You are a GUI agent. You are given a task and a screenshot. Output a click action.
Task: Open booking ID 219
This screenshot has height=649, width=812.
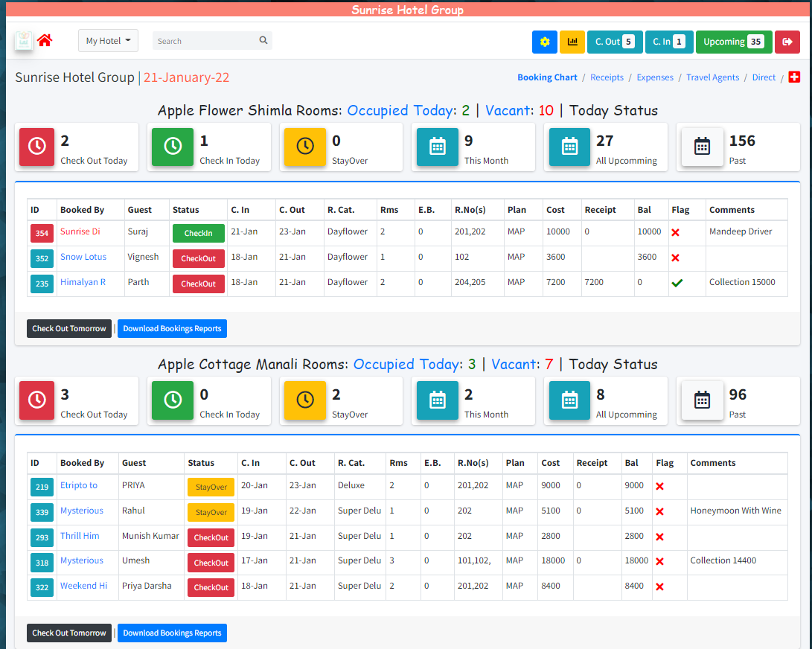(x=42, y=487)
